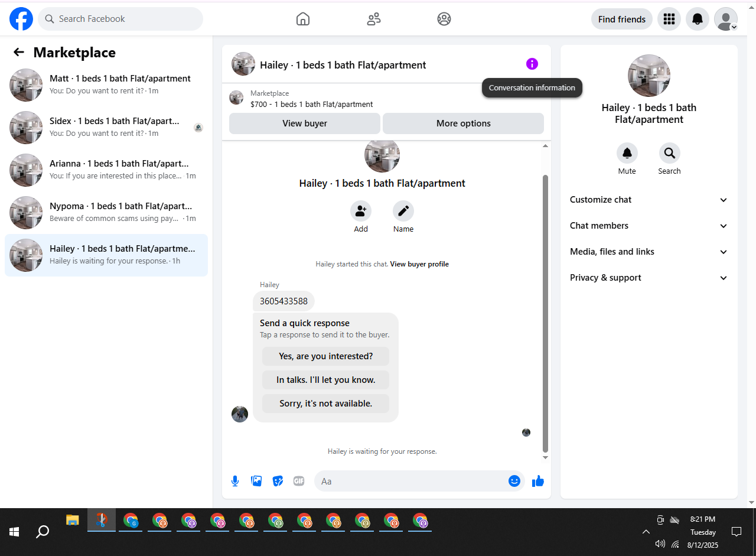Image resolution: width=756 pixels, height=556 pixels.
Task: Open volume control in system tray
Action: pos(660,544)
